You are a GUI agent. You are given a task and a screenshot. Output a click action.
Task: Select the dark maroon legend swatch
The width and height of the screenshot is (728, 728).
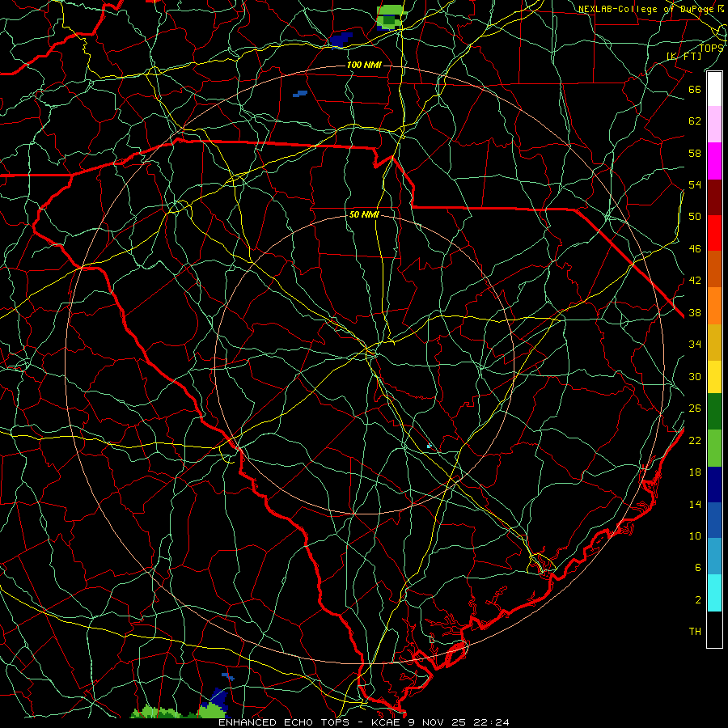(714, 197)
